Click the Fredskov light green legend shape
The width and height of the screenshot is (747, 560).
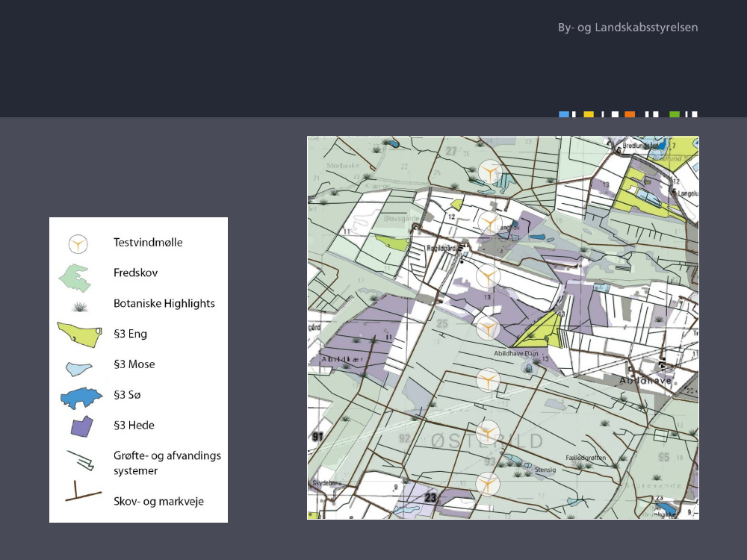click(x=75, y=278)
